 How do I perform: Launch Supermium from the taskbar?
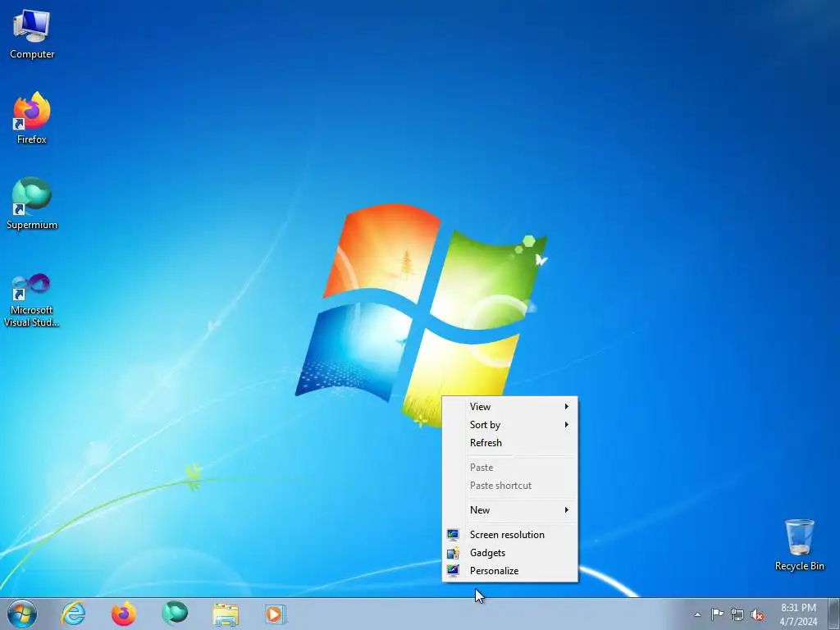[x=175, y=614]
